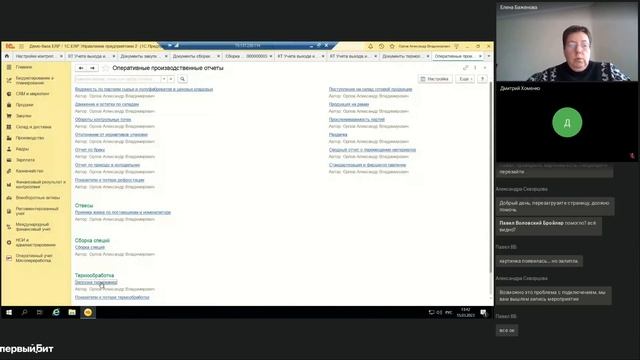Open the Закупки sidebar section
This screenshot has height=360, width=640.
click(x=24, y=116)
